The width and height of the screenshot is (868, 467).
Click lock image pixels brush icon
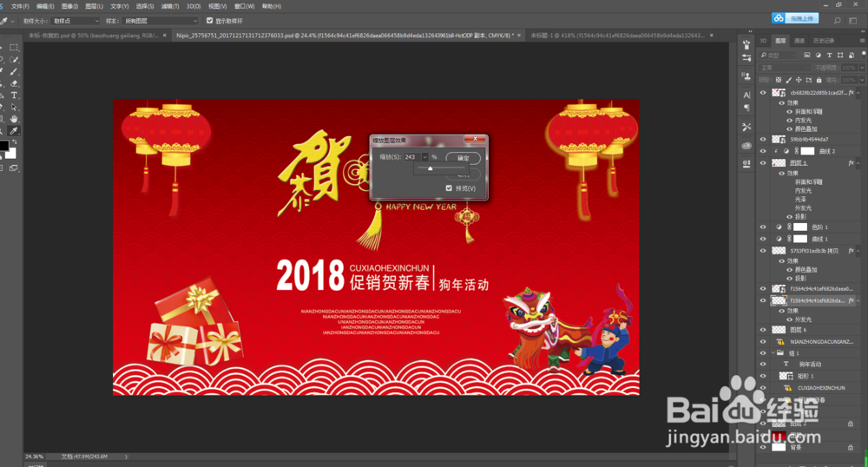pos(788,80)
